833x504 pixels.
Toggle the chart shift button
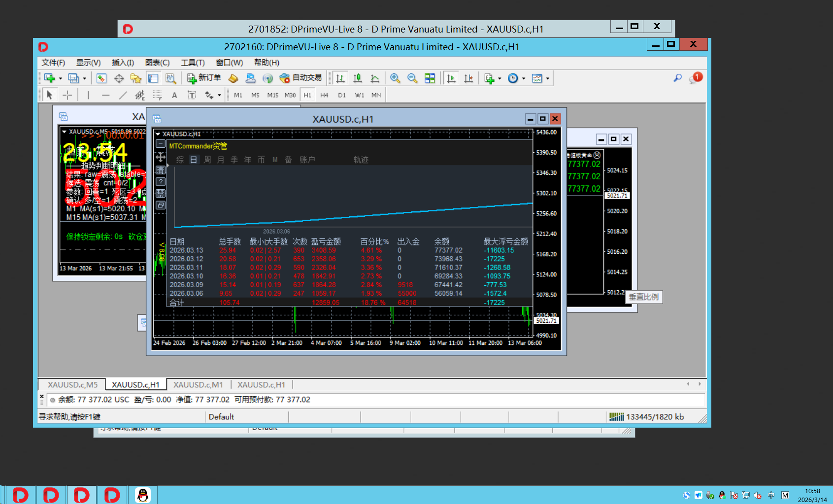click(x=468, y=78)
